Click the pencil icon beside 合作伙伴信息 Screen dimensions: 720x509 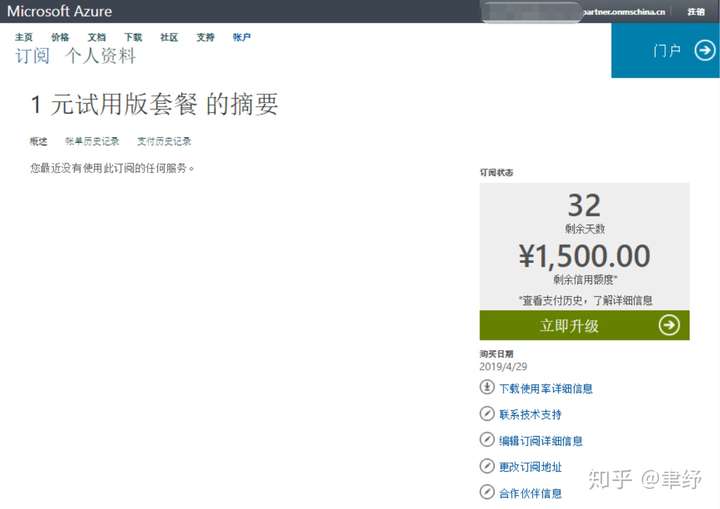tap(487, 492)
